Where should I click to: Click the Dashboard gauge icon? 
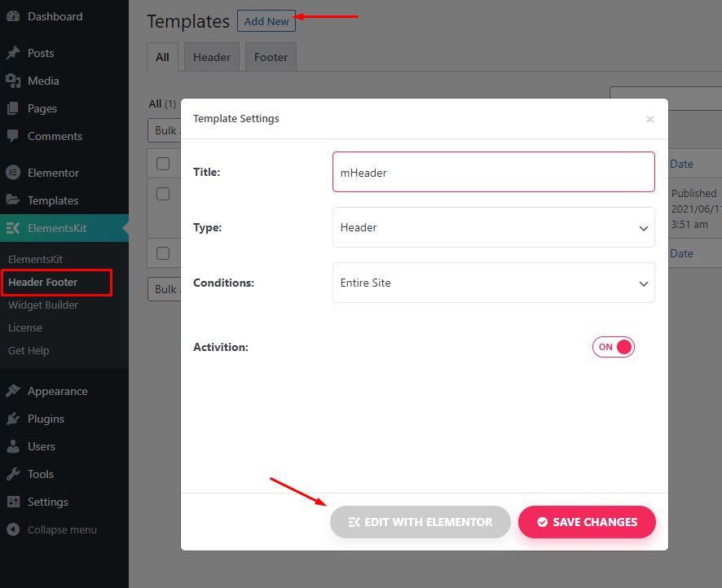pos(13,17)
